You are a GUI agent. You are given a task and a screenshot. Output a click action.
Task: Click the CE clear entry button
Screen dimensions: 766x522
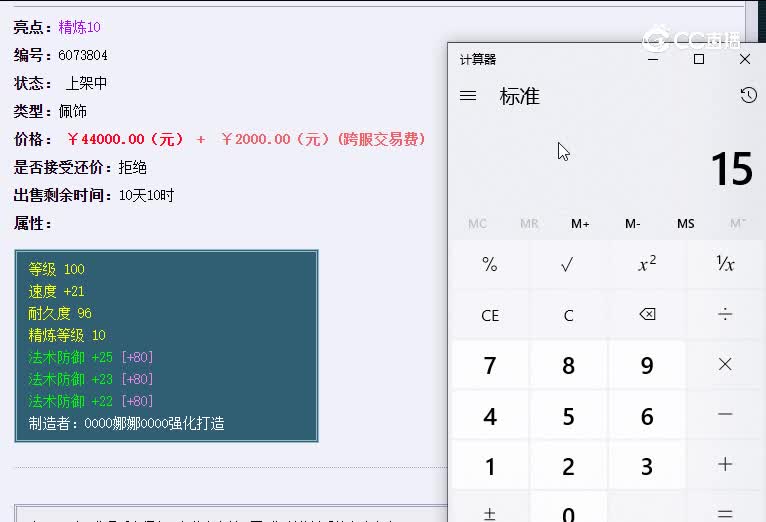[490, 315]
